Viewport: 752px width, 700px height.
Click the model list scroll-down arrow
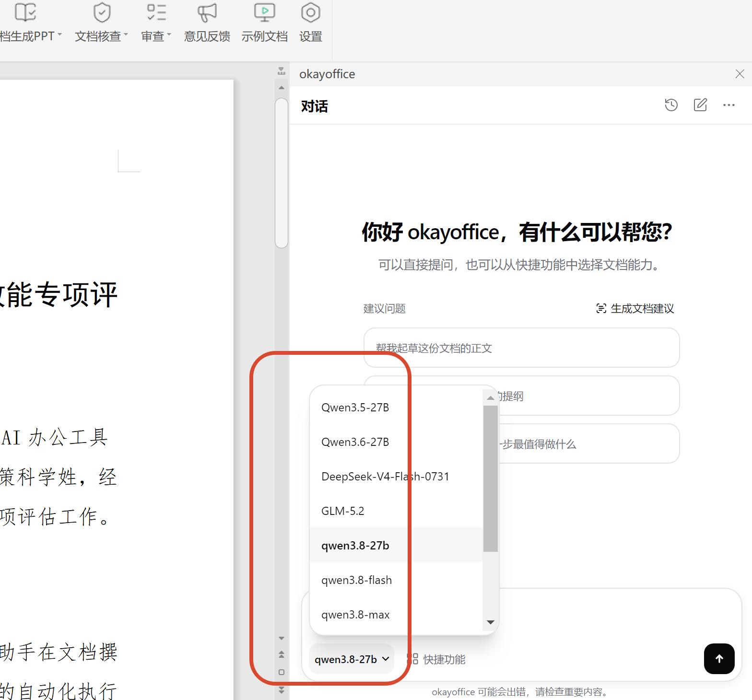[490, 622]
